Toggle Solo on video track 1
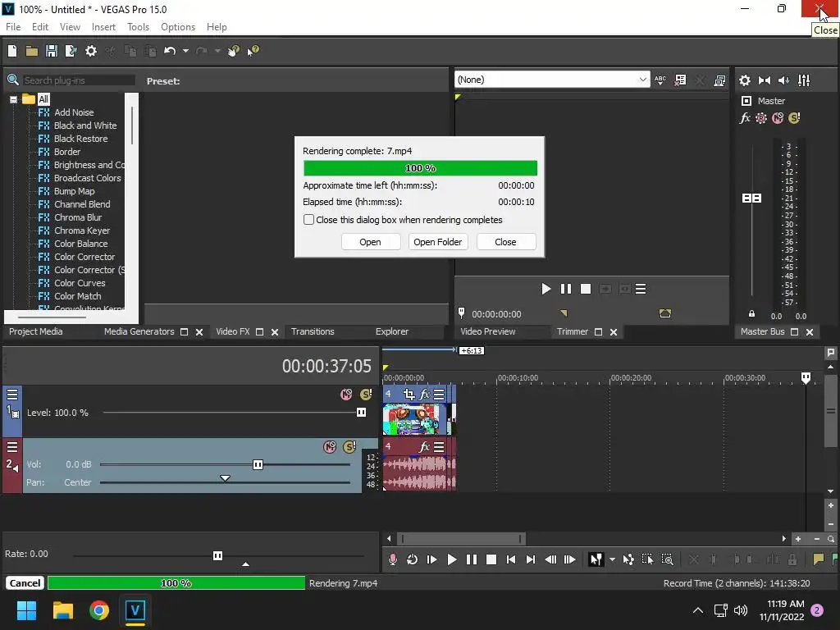 366,395
